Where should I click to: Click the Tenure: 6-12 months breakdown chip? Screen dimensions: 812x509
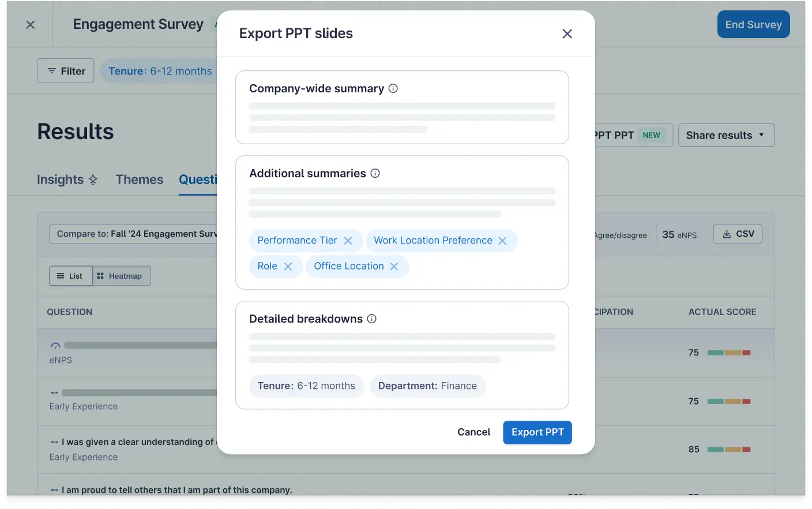[306, 386]
